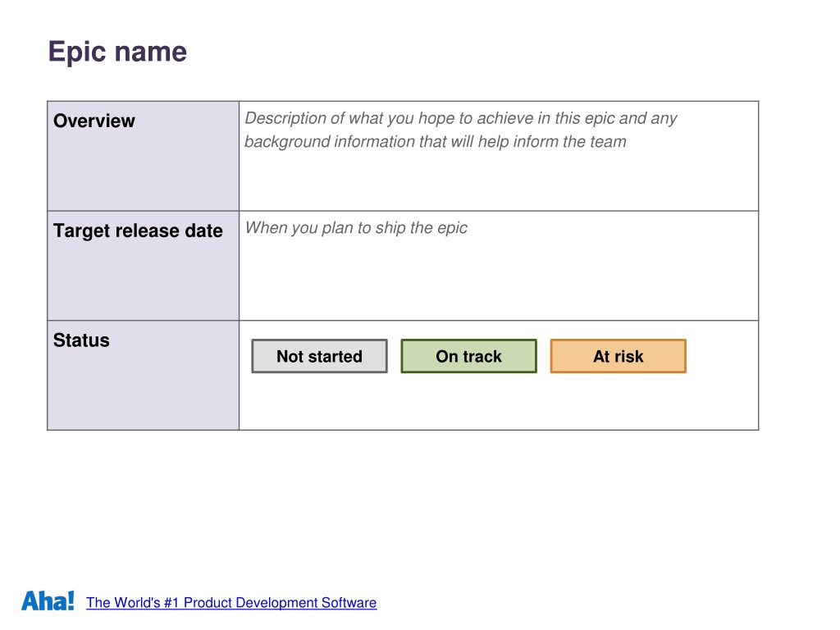Screen dimensions: 840x630
Task: Place cursor on the word 'name' in title
Action: pyautogui.click(x=151, y=52)
